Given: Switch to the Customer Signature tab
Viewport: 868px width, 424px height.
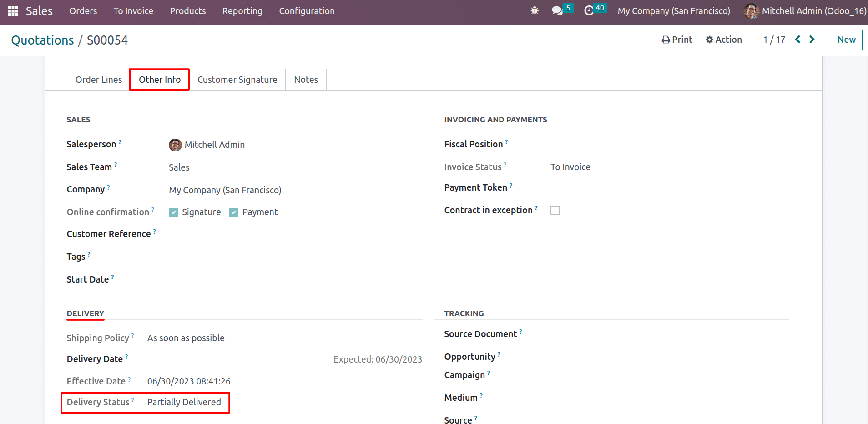Looking at the screenshot, I should pos(237,80).
